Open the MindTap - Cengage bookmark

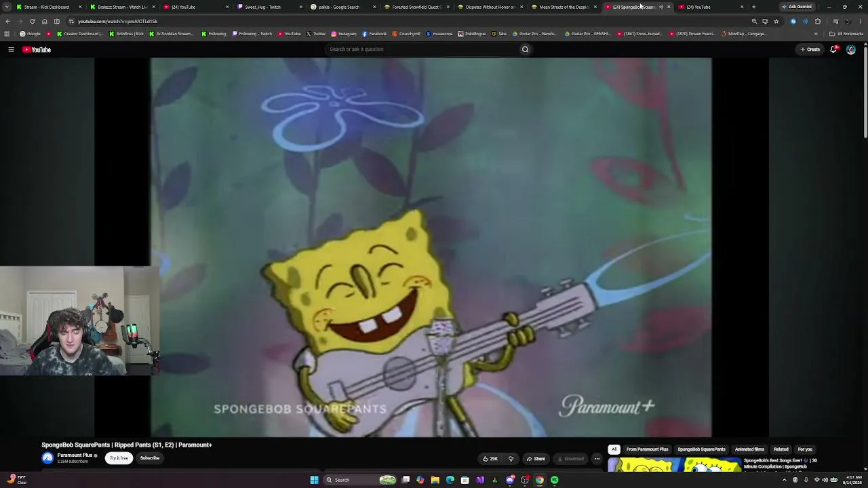pyautogui.click(x=744, y=34)
